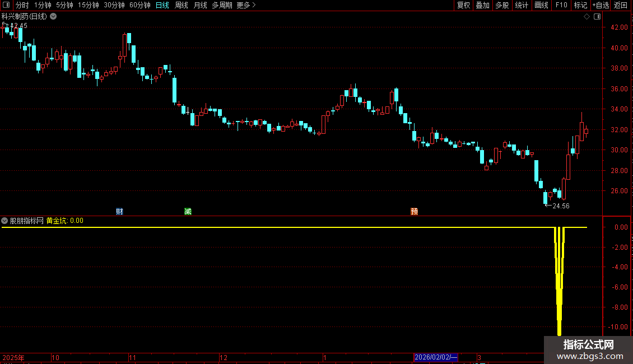
Task: Expand the 股朋指标网 indicator dropdown
Action: tap(4, 221)
